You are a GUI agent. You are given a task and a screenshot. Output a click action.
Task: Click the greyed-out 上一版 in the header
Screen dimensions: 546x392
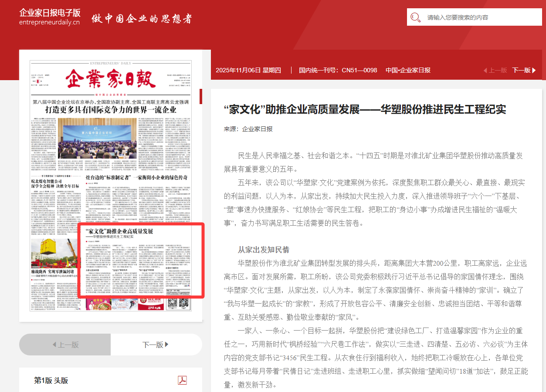click(x=495, y=70)
